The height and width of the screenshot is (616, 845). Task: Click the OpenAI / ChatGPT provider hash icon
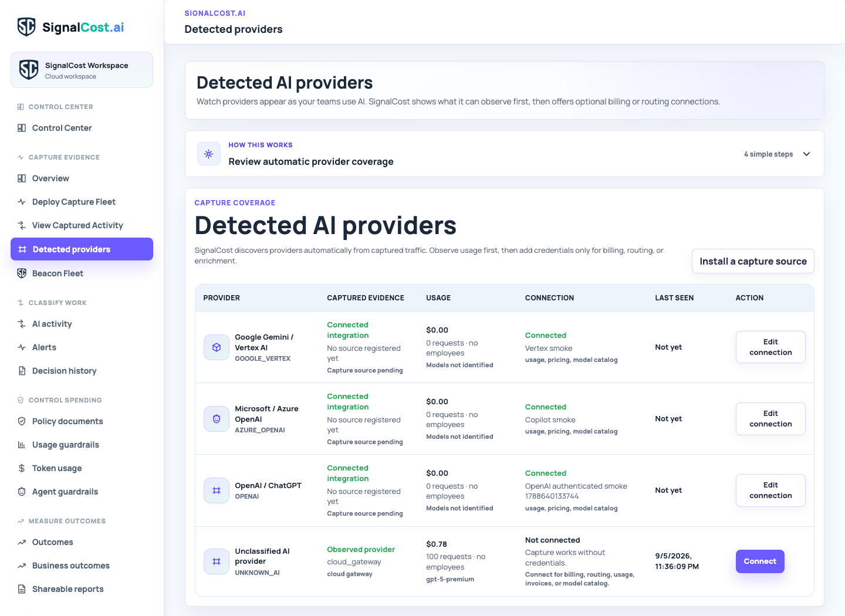(217, 490)
